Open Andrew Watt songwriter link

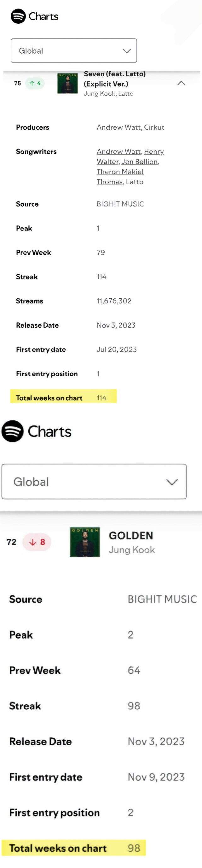coord(119,152)
